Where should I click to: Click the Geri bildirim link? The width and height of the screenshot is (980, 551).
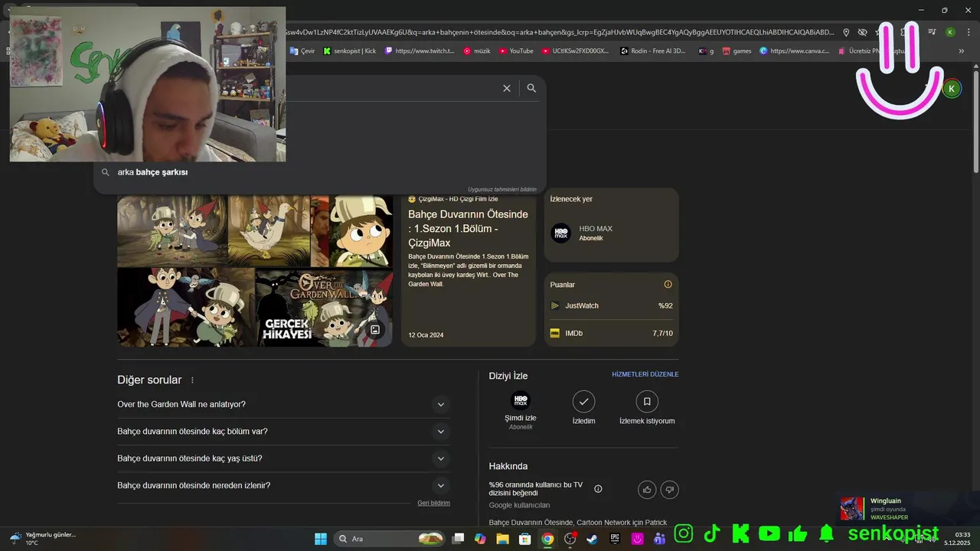(x=433, y=503)
